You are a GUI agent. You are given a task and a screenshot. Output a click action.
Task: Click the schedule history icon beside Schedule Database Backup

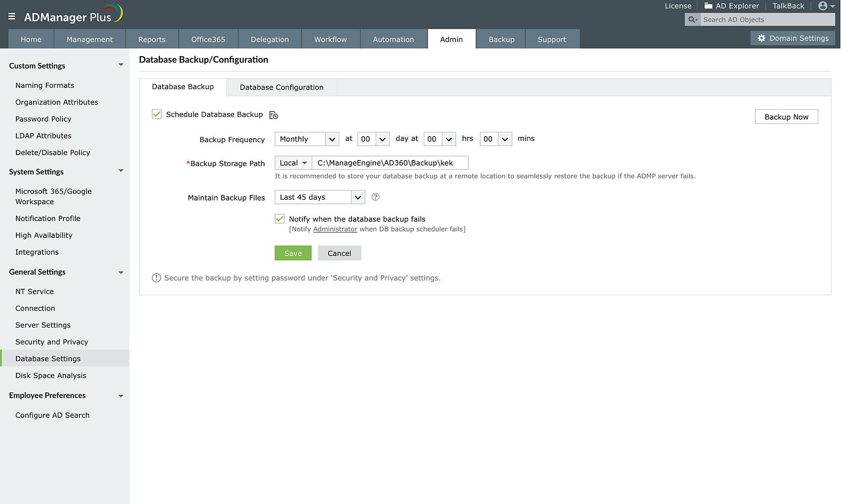(x=274, y=115)
